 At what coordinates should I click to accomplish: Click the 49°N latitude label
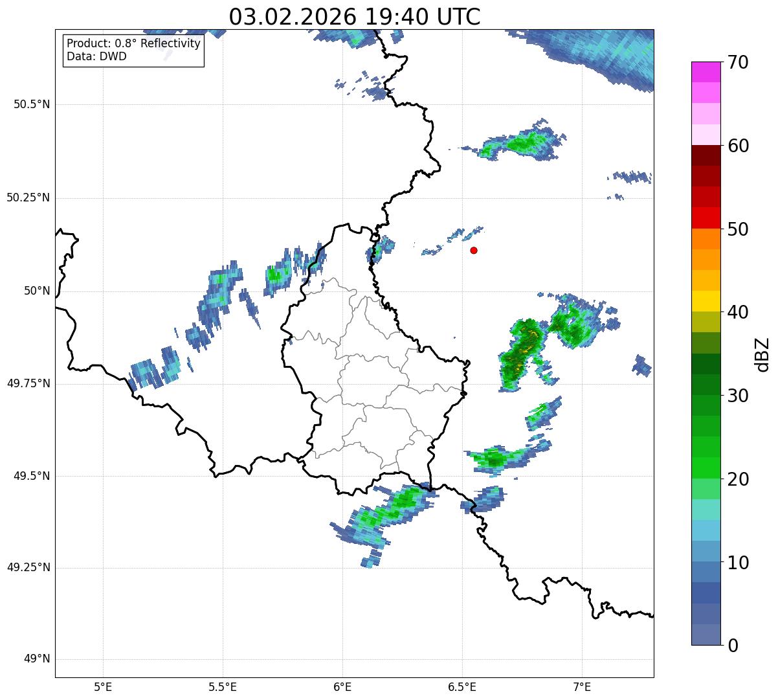(x=37, y=659)
